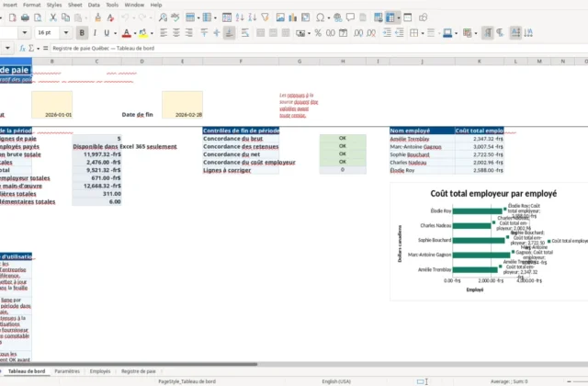The height and width of the screenshot is (386, 588).
Task: Expand the Name Box dropdown
Action: (7, 48)
